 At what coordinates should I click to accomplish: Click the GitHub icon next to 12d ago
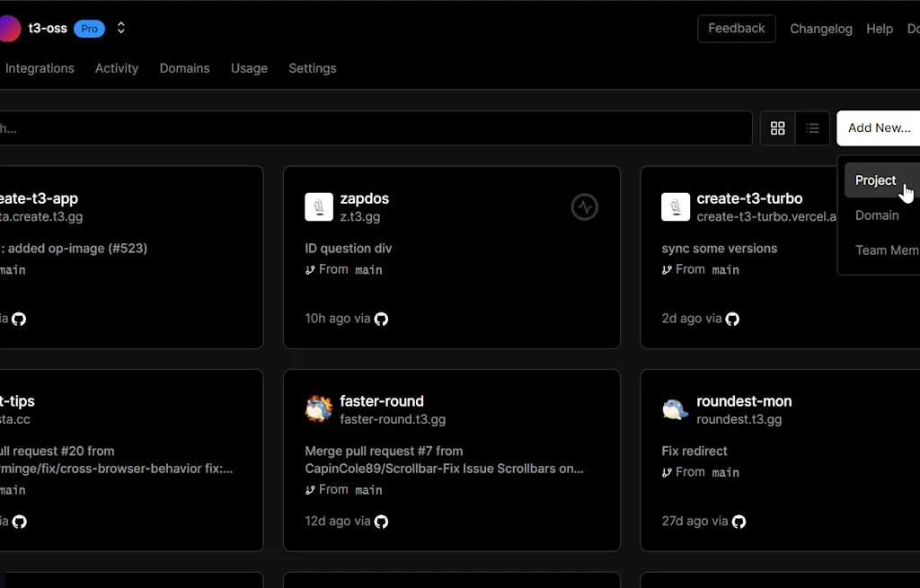point(381,522)
